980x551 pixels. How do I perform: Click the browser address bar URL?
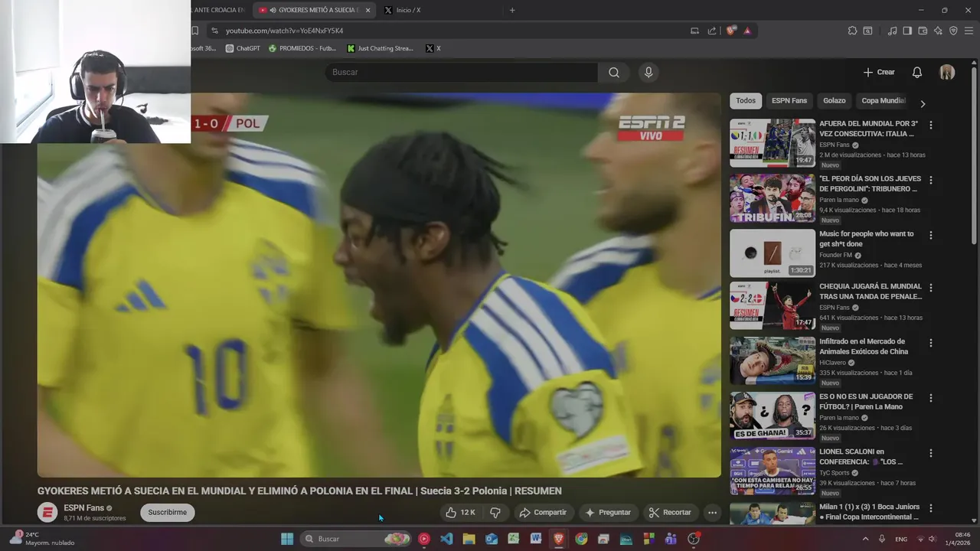284,31
